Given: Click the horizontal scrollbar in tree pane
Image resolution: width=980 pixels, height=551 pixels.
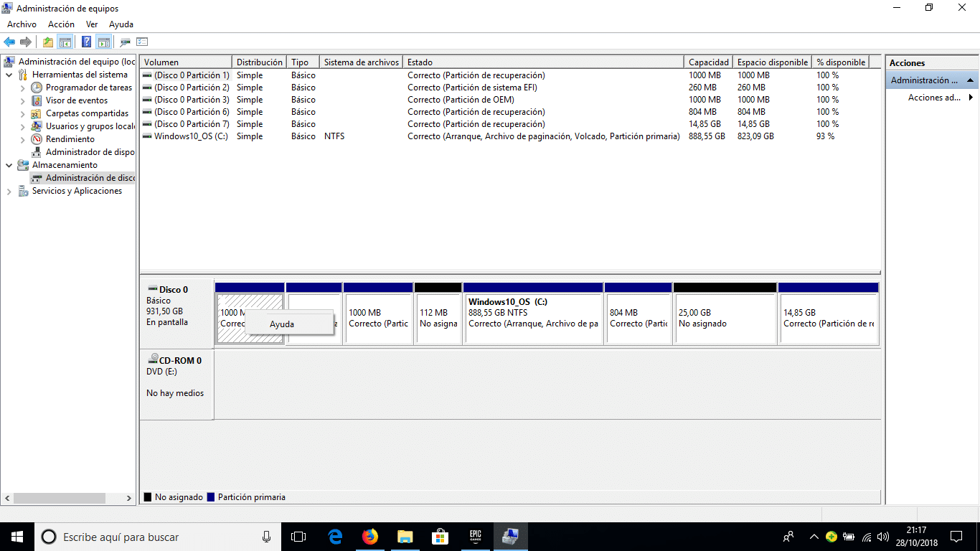Looking at the screenshot, I should [x=59, y=498].
